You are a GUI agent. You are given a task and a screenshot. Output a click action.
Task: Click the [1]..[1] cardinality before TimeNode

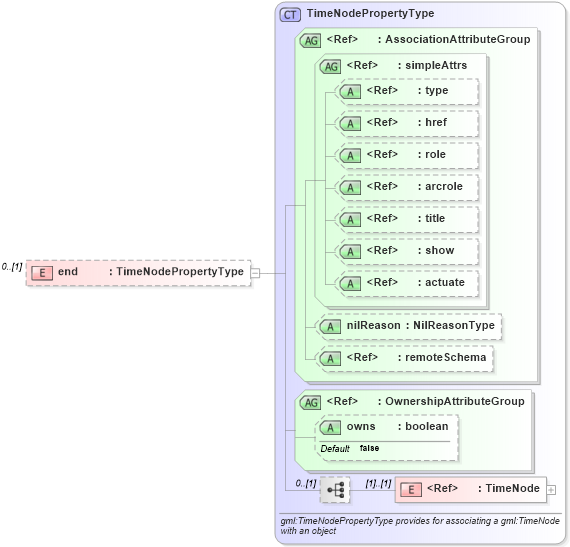378,484
